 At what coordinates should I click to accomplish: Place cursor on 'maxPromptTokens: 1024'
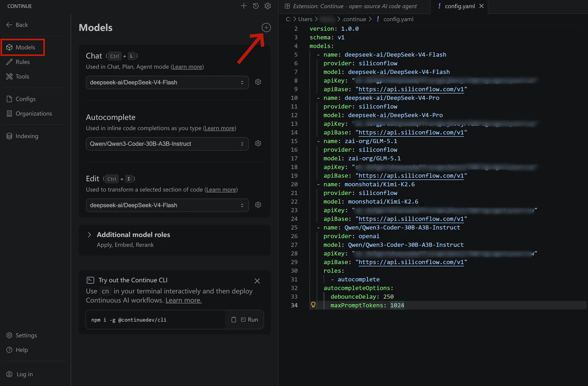(367, 305)
